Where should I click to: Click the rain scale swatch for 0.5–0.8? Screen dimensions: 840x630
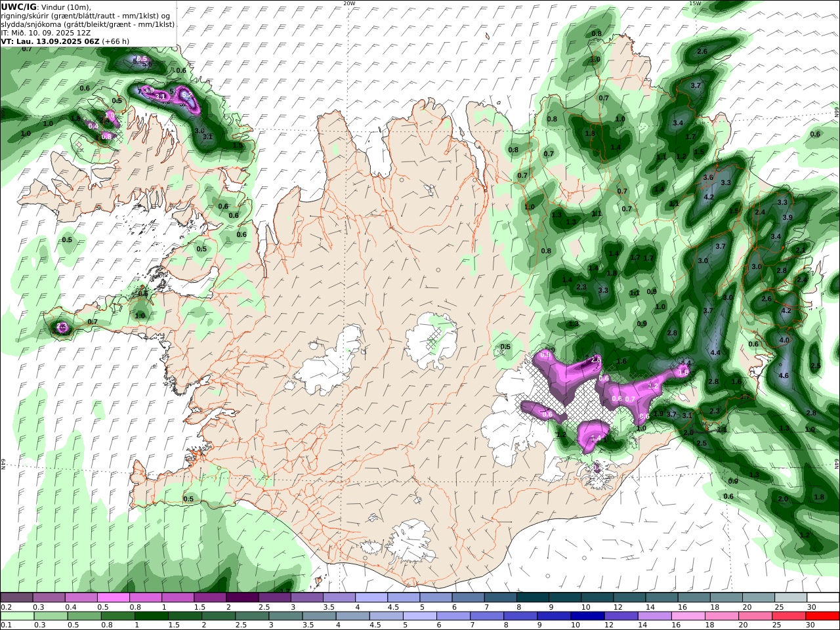(x=84, y=616)
